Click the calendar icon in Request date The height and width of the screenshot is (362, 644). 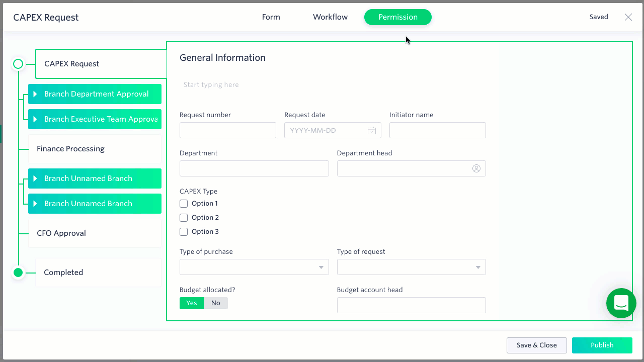[x=372, y=131]
